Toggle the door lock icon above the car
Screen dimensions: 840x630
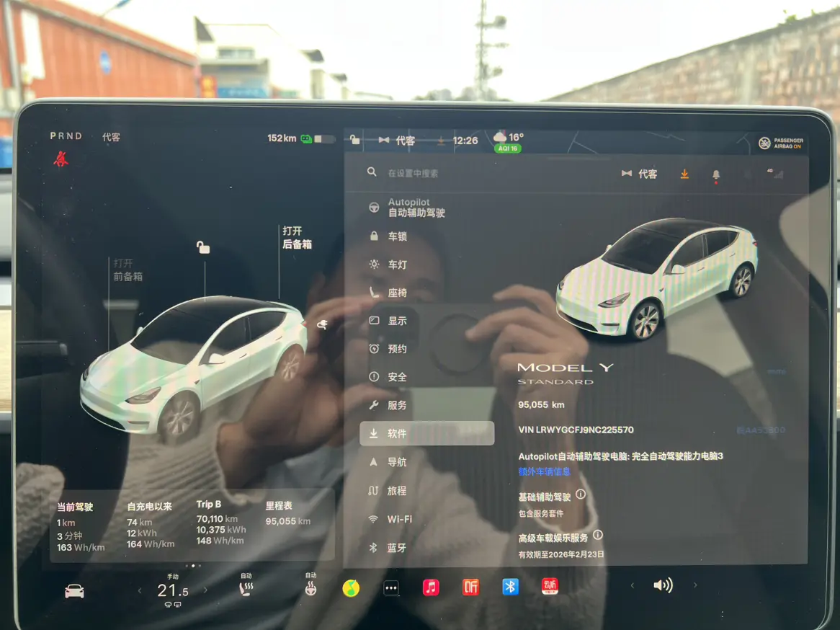pyautogui.click(x=203, y=247)
